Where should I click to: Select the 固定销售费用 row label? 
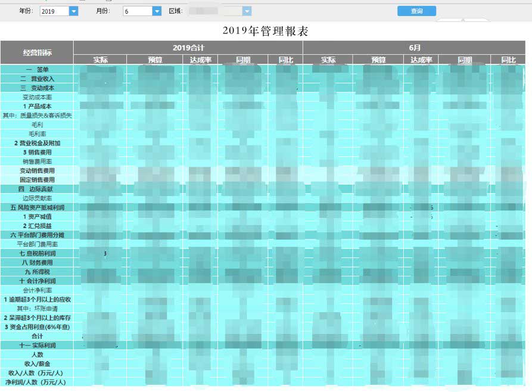pyautogui.click(x=37, y=179)
